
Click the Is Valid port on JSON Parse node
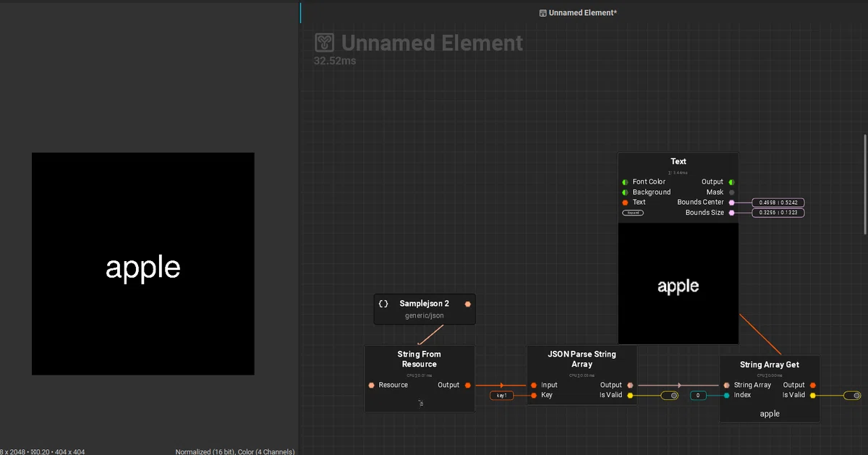630,396
